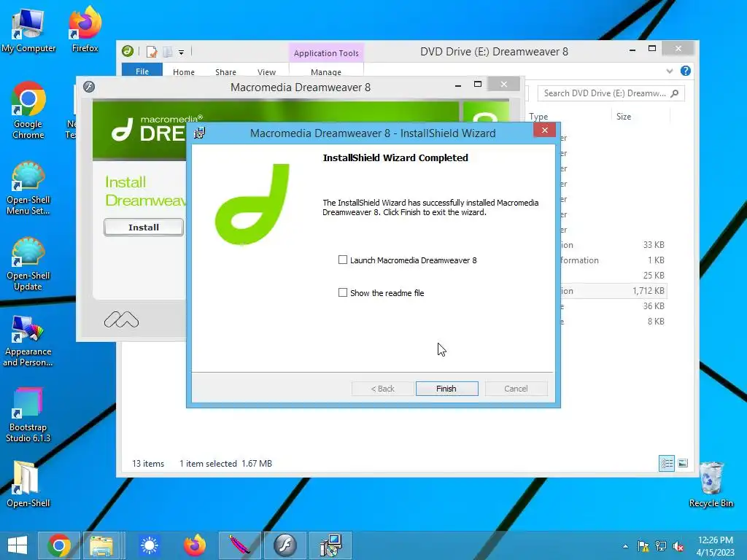
Task: Click the Flash-style icon in Dreamweaver installer title bar
Action: coord(88,87)
